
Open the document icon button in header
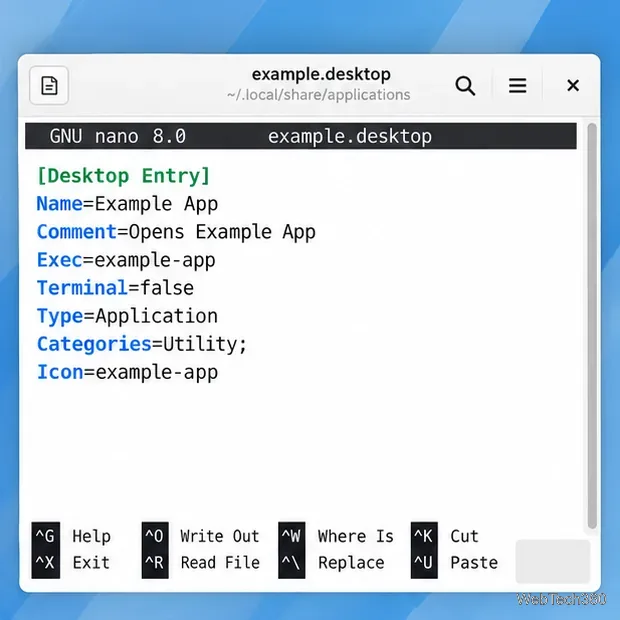(x=49, y=85)
